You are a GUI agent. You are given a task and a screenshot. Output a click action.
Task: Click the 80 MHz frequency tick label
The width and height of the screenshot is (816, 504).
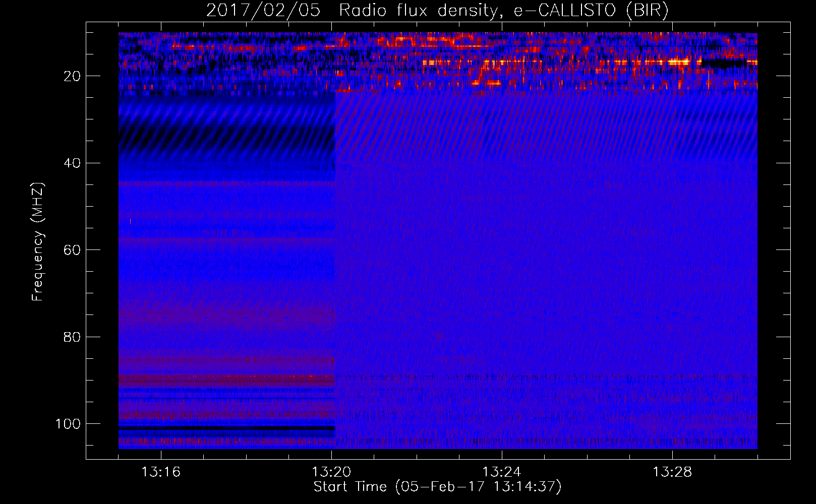pos(72,337)
